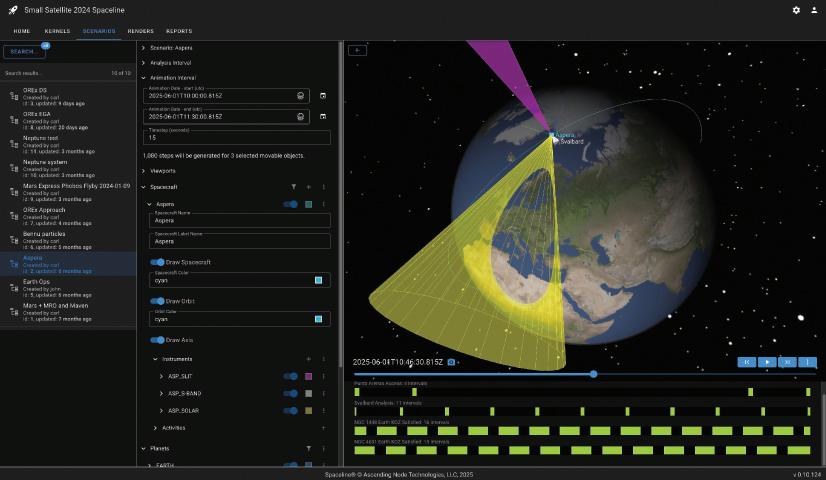Open Mars Express Phobos Flyby scenario
This screenshot has width=826, height=480.
tap(68, 192)
